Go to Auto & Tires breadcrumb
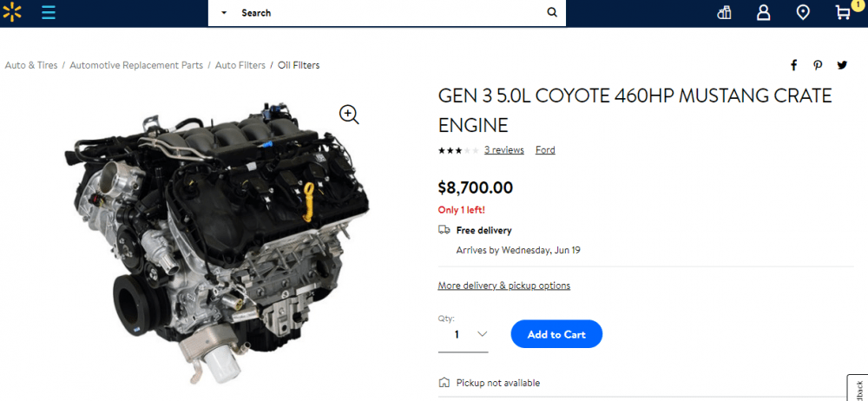The width and height of the screenshot is (868, 401). pos(31,65)
